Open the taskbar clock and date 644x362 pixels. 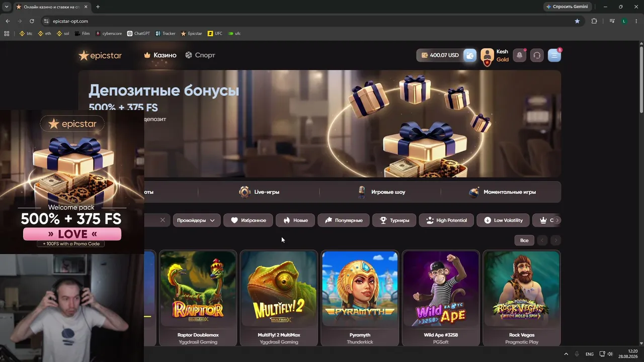(628, 354)
